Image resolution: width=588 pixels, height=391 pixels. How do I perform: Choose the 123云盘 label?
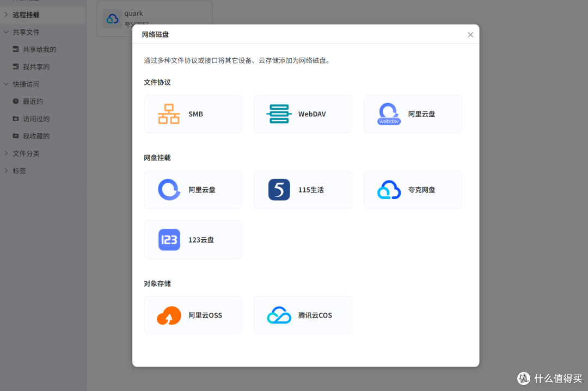pos(201,240)
